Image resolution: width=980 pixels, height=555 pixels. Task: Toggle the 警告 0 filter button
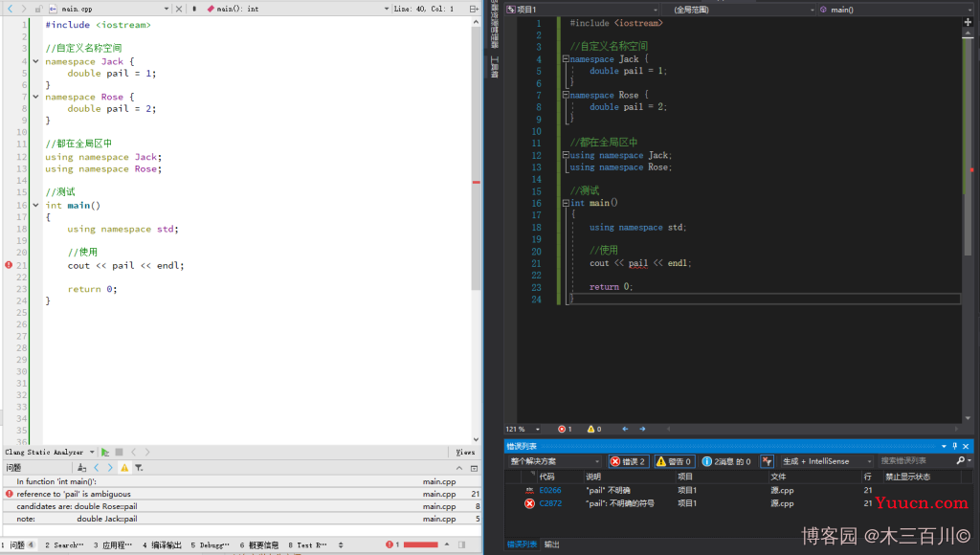click(675, 461)
